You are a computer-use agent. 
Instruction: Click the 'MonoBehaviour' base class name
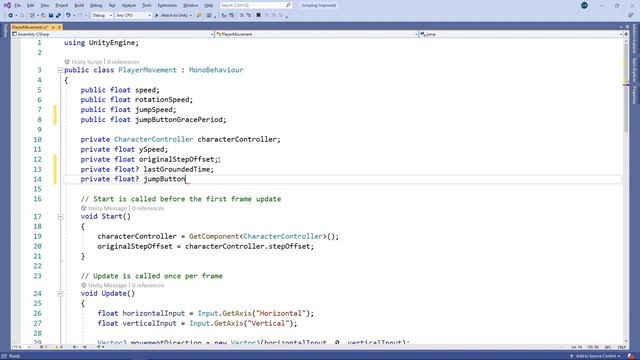[x=216, y=70]
